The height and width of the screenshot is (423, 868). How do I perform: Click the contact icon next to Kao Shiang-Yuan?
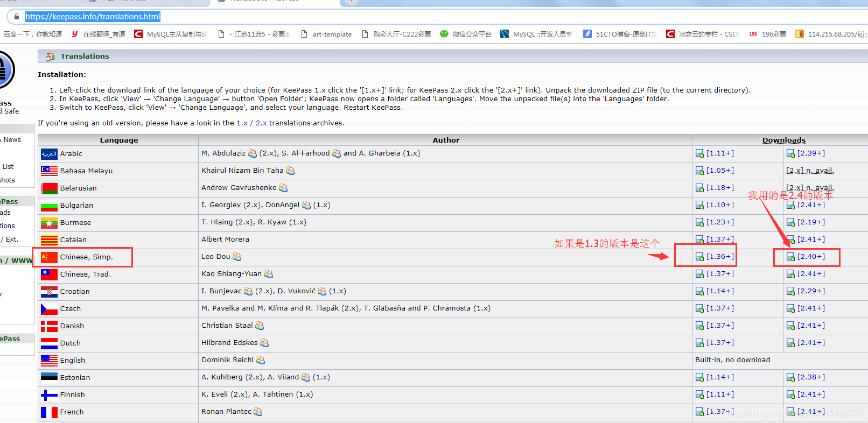point(269,274)
